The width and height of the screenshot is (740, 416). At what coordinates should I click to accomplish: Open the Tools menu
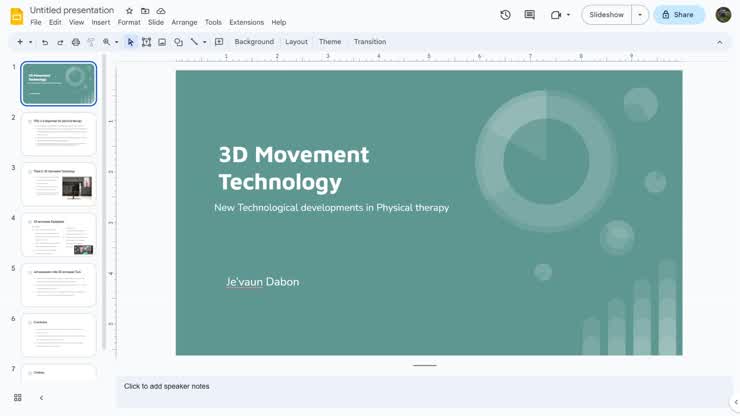click(x=213, y=22)
